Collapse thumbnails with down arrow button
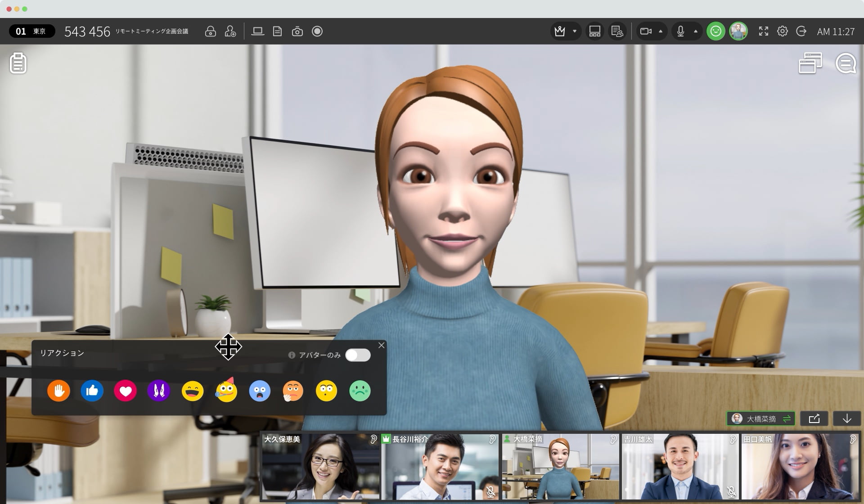The image size is (864, 504). 847,418
